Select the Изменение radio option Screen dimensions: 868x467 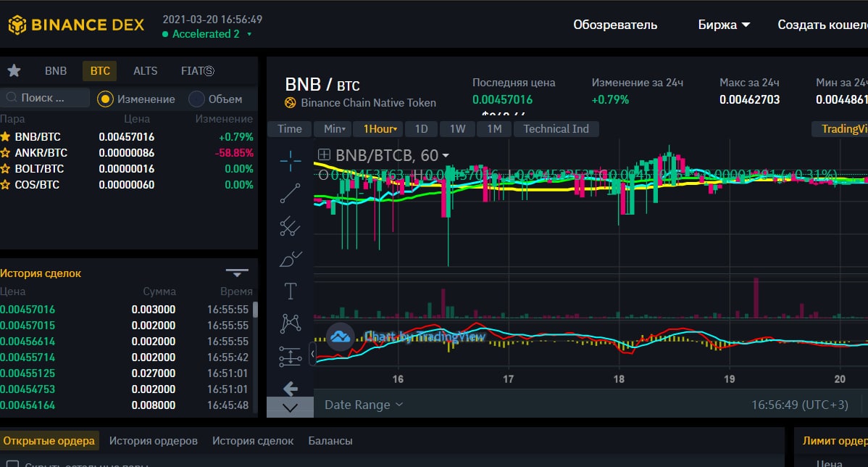pyautogui.click(x=105, y=99)
